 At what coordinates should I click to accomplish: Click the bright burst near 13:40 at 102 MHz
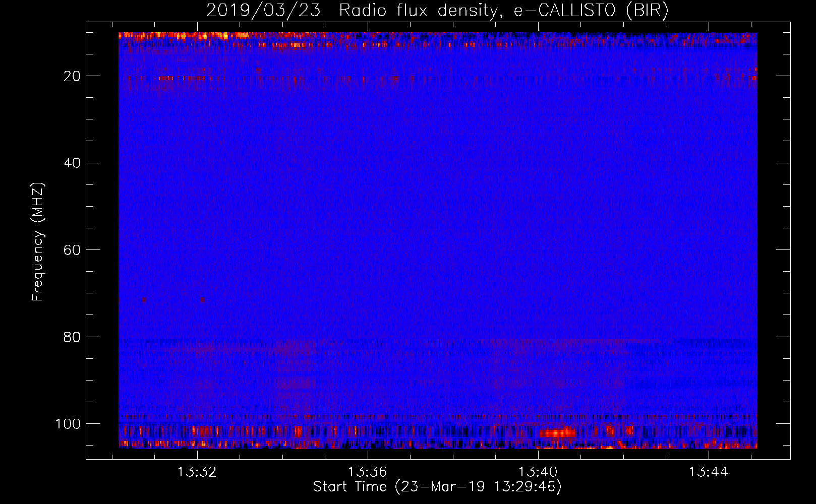click(x=557, y=432)
